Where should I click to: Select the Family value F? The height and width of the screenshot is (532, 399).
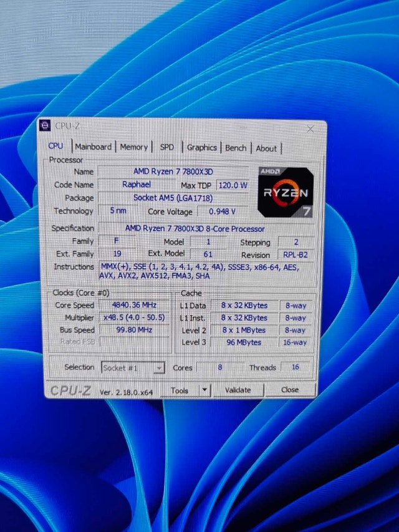click(x=117, y=241)
